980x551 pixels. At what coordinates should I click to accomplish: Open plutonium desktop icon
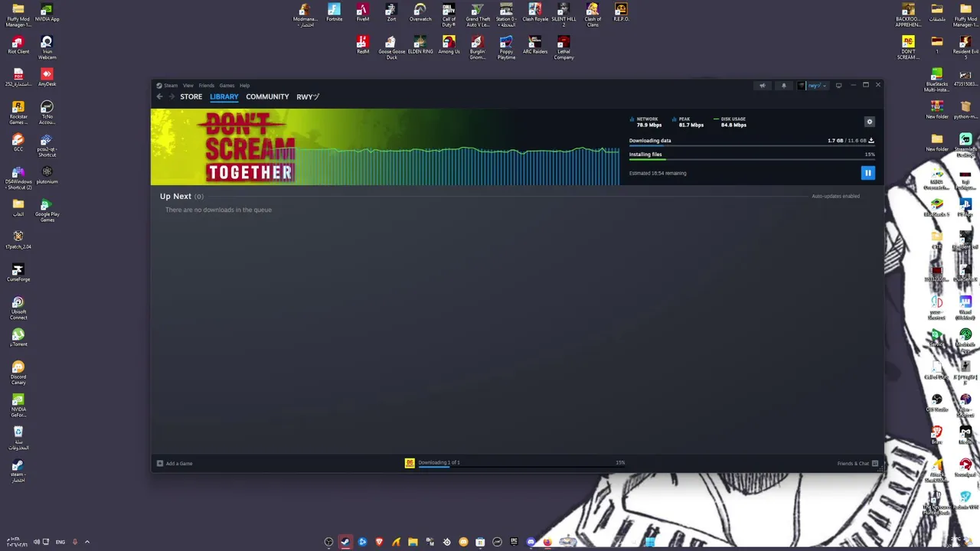click(x=47, y=175)
